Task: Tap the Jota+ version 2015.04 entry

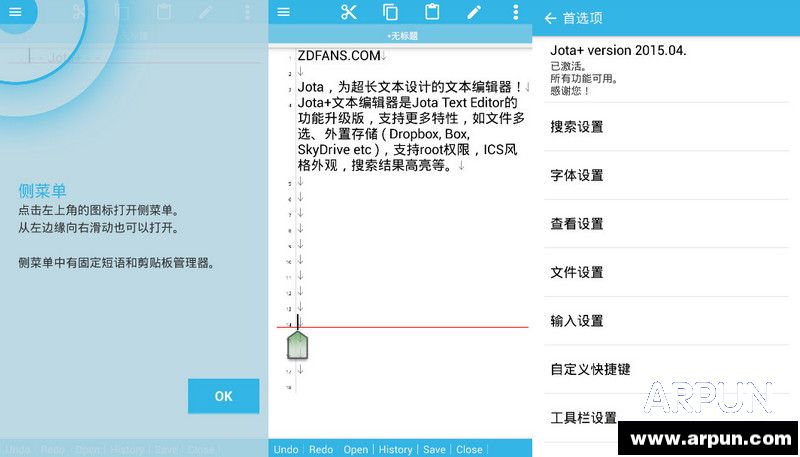Action: tap(666, 70)
